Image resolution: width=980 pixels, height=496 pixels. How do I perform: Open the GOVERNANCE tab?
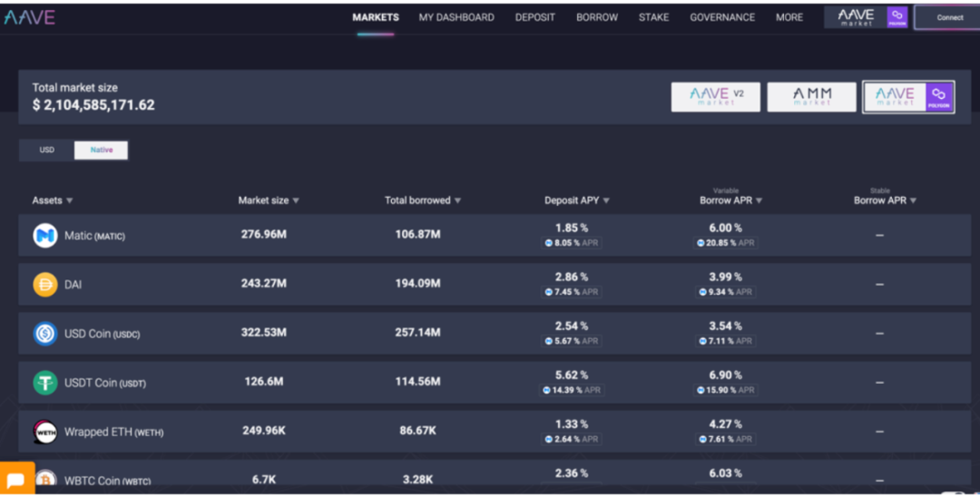722,17
